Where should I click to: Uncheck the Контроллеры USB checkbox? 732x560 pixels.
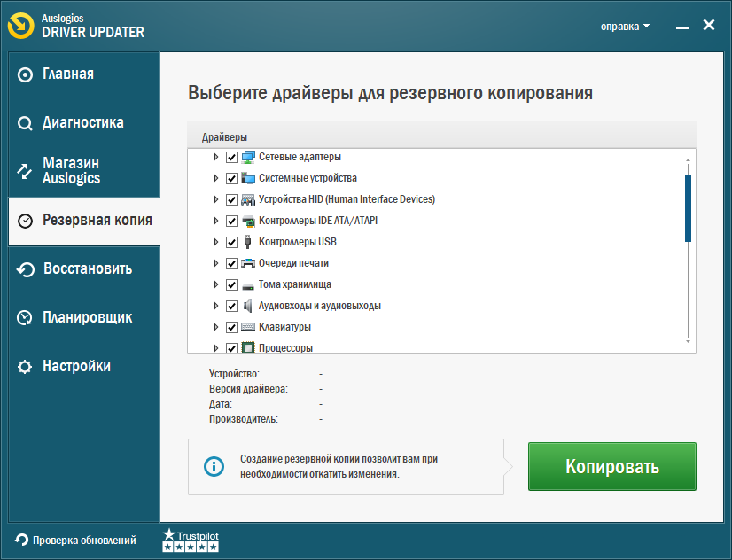[x=232, y=242]
